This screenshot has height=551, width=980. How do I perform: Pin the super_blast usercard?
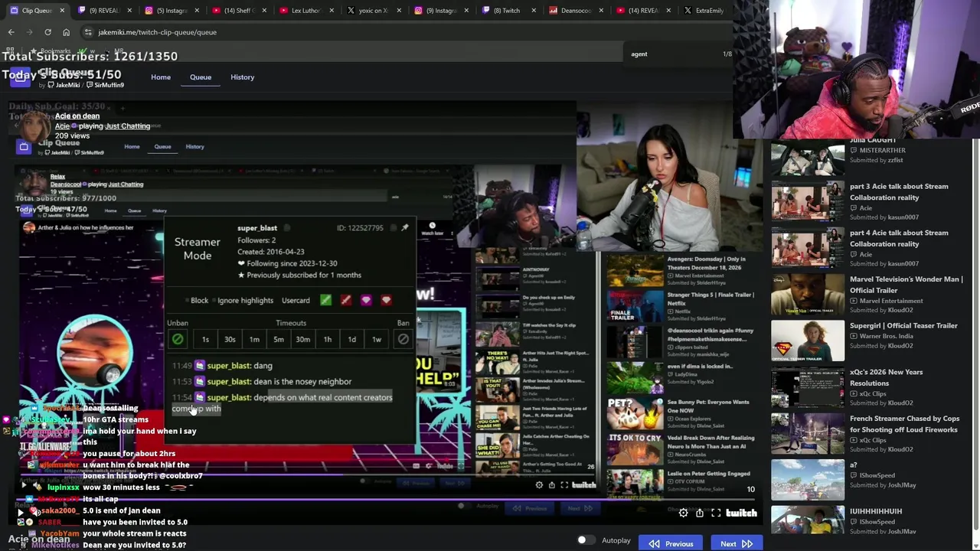[405, 227]
